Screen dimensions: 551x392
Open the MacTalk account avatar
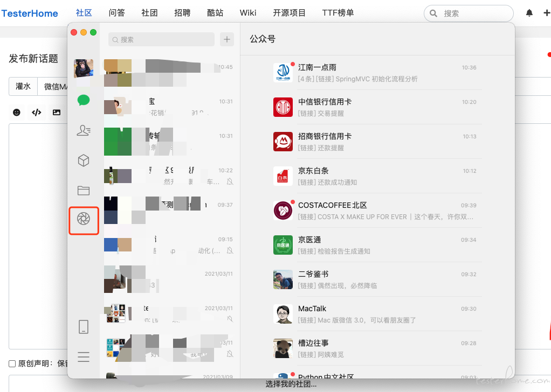283,314
